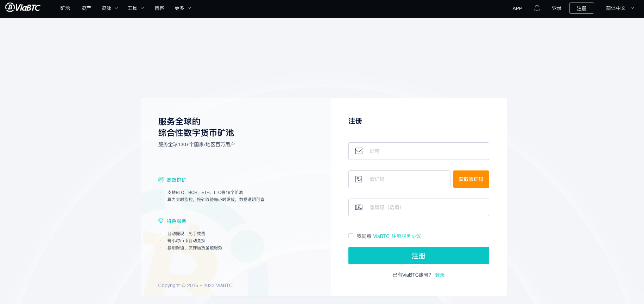Click the text 每小时币币自动兑换
Image resolution: width=644 pixels, height=304 pixels.
click(186, 241)
